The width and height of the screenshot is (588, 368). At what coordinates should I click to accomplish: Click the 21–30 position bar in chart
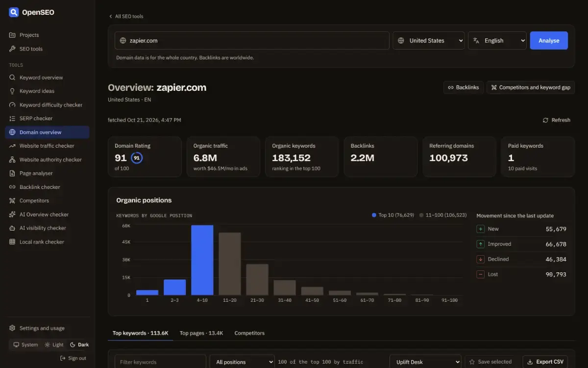click(x=257, y=280)
